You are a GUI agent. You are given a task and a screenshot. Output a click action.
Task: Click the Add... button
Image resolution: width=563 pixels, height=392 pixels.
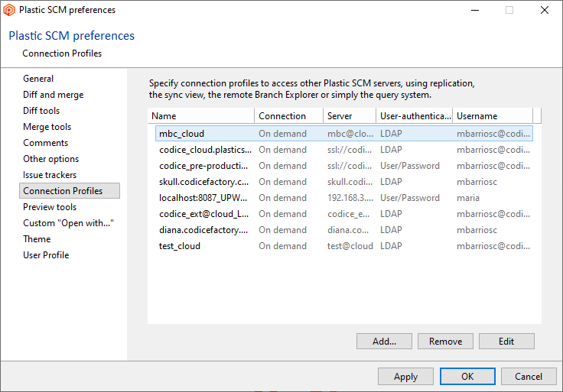pyautogui.click(x=384, y=341)
